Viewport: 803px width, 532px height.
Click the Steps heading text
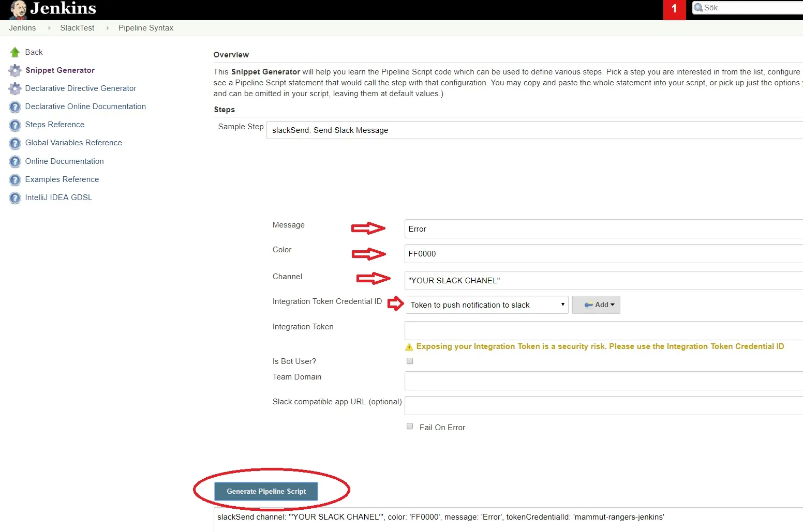(225, 110)
